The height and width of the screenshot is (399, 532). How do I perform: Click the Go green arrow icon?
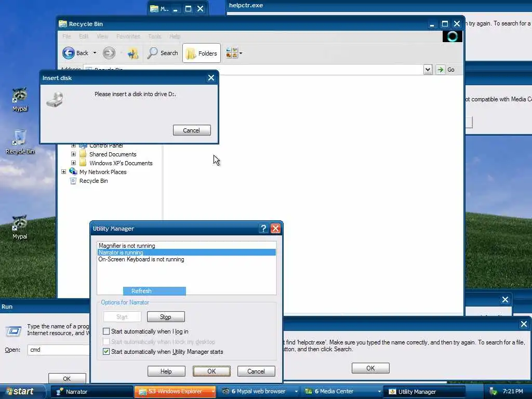click(441, 70)
